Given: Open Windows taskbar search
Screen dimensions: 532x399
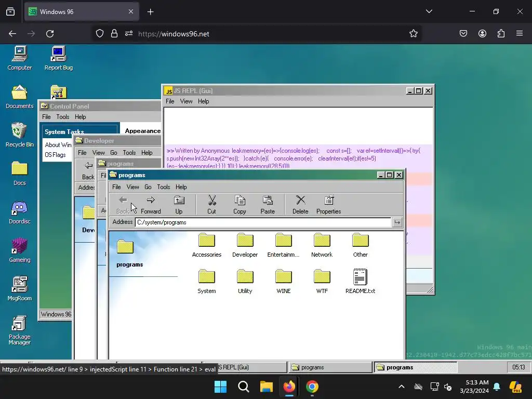Looking at the screenshot, I should [x=244, y=387].
